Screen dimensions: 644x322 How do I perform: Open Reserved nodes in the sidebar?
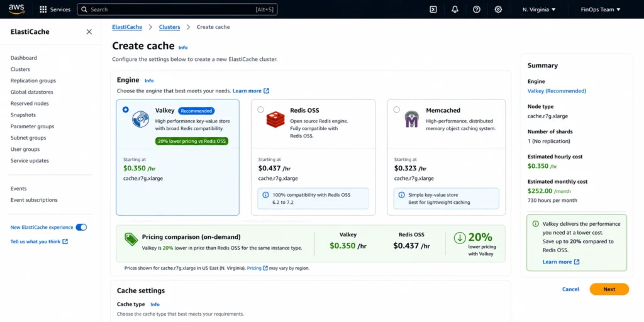[x=30, y=104]
